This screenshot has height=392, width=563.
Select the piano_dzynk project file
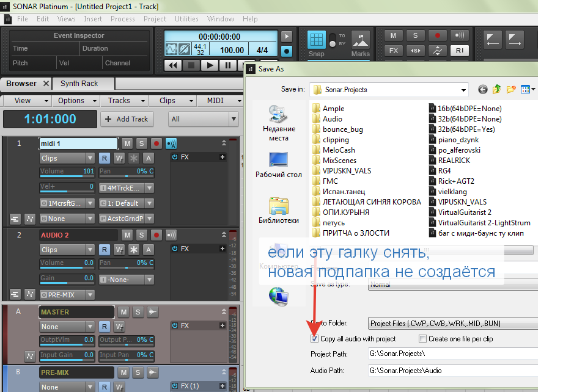454,139
